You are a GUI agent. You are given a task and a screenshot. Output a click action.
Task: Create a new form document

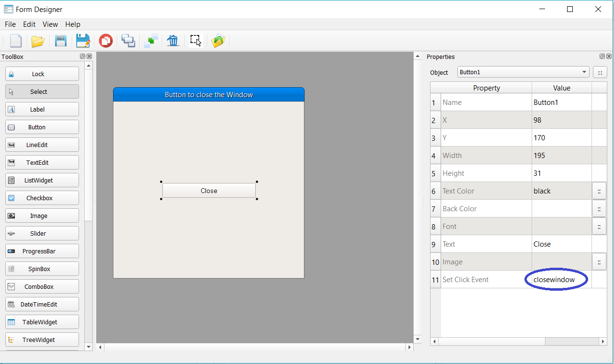(16, 41)
